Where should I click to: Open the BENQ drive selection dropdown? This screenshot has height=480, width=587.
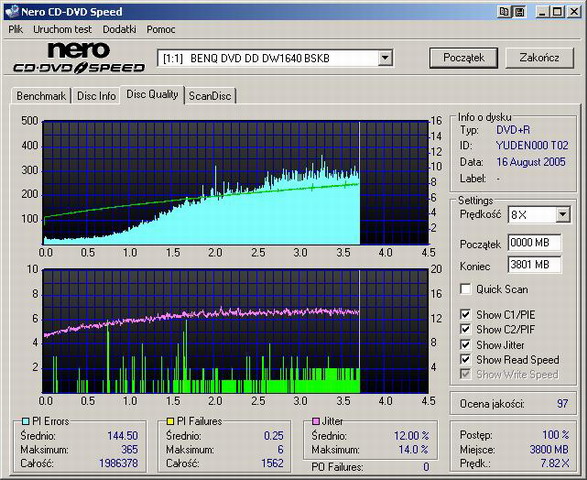384,58
